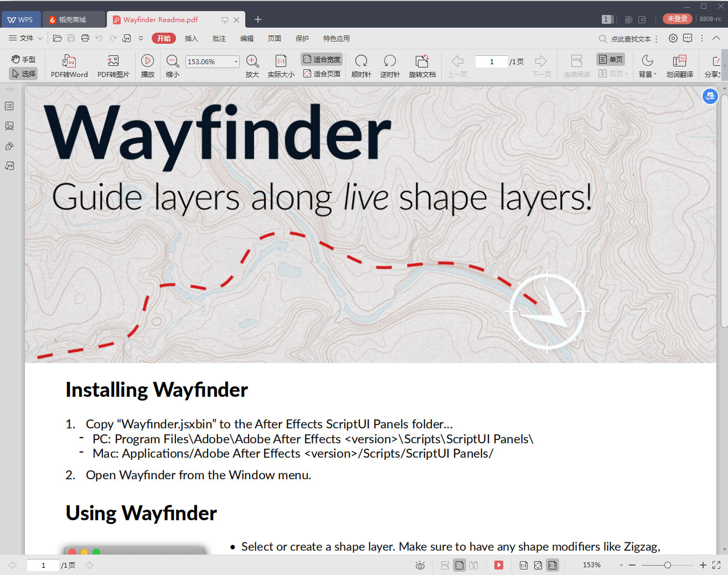Toggle double page view in status bar

click(473, 565)
